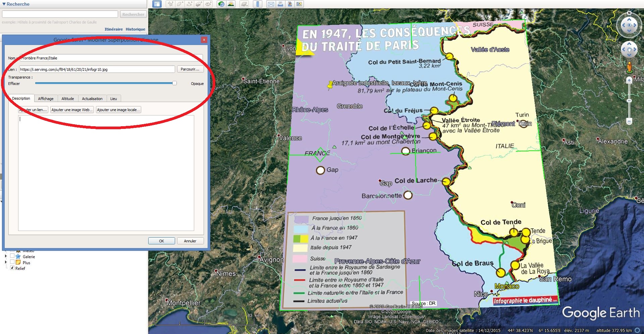Select the Relief tree item label
This screenshot has height=334, width=644.
20,268
